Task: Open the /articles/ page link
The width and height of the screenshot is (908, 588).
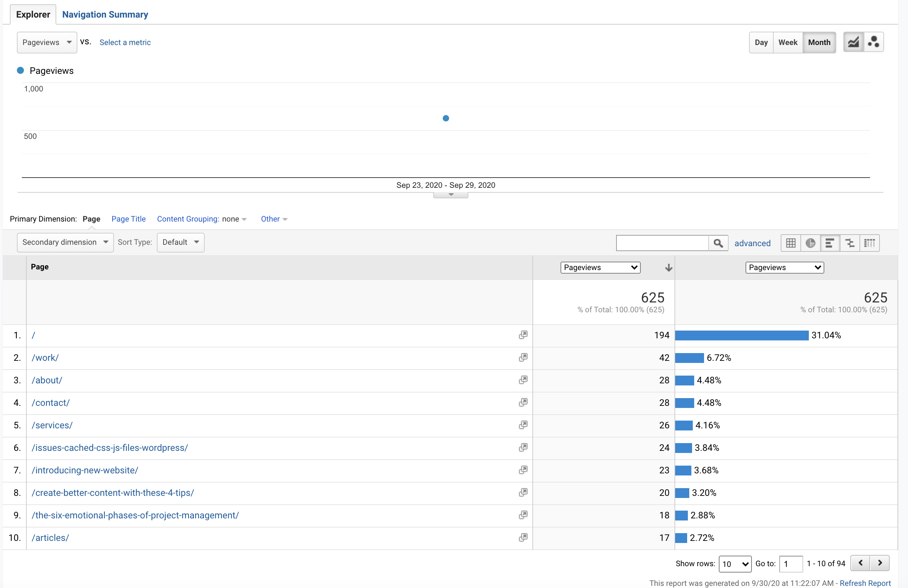Action: 50,538
